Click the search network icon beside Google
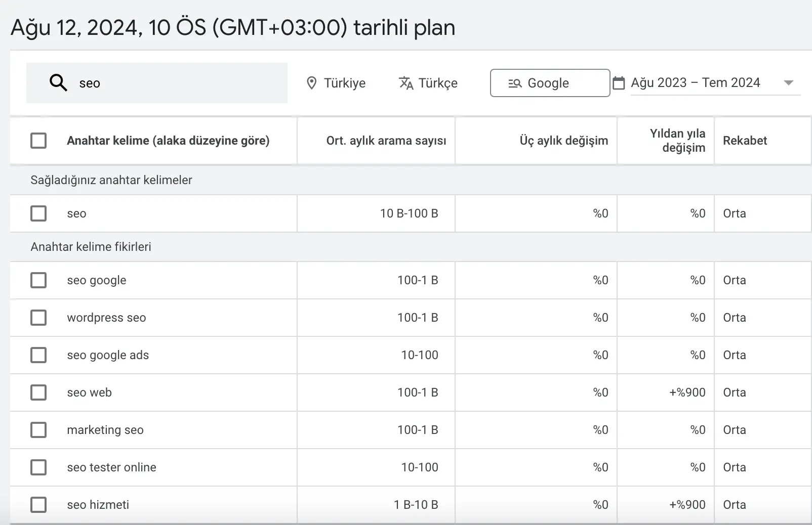 [515, 83]
